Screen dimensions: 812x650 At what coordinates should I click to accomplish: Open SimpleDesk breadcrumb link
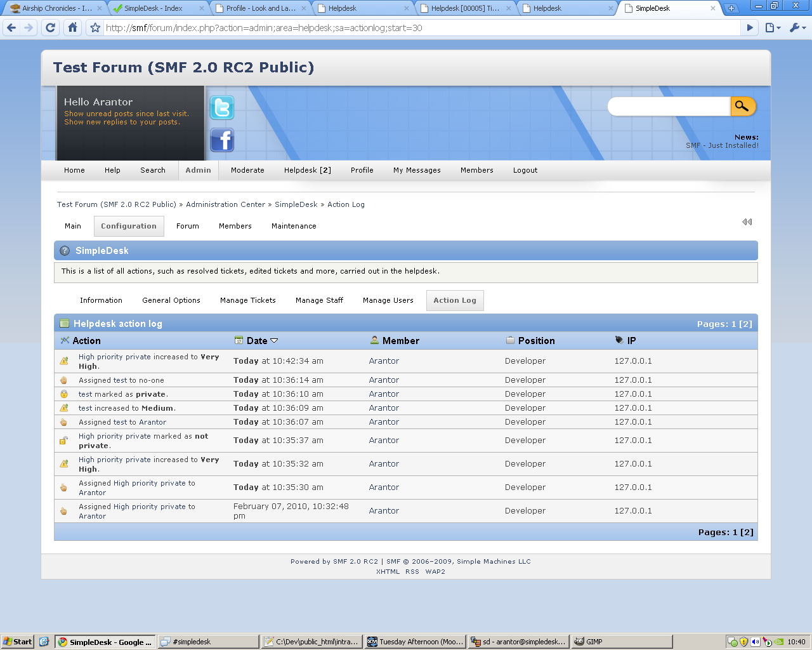(x=296, y=204)
